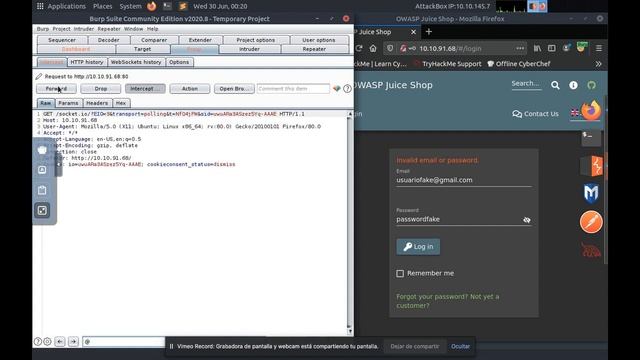Toggle Firefox sidebar icon
The width and height of the screenshot is (640, 360).
pos(551,48)
